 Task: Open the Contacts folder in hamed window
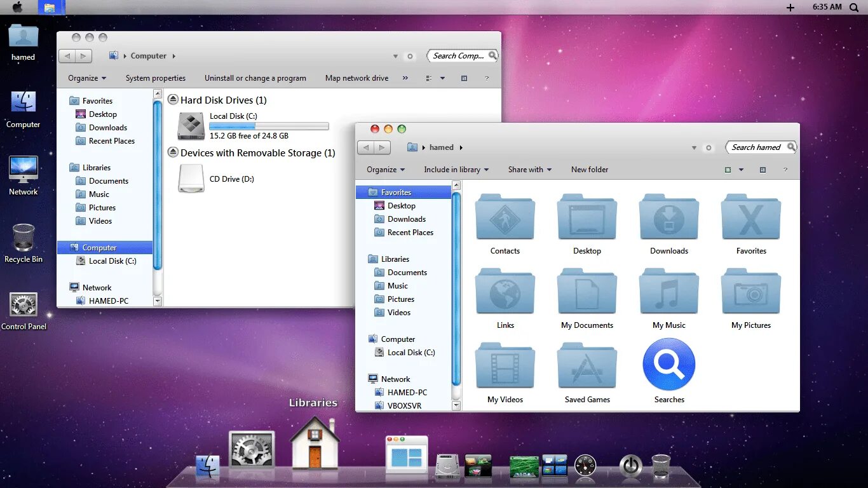coord(505,217)
